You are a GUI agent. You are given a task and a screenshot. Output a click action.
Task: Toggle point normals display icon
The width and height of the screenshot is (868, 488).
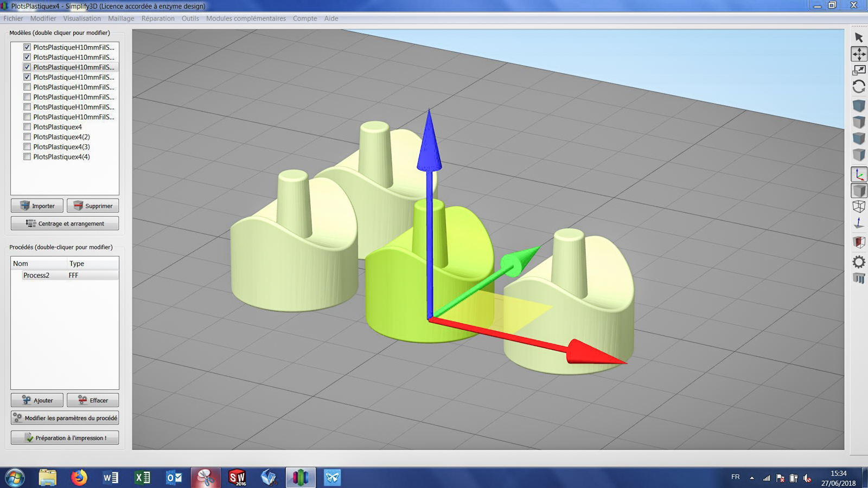(x=859, y=223)
